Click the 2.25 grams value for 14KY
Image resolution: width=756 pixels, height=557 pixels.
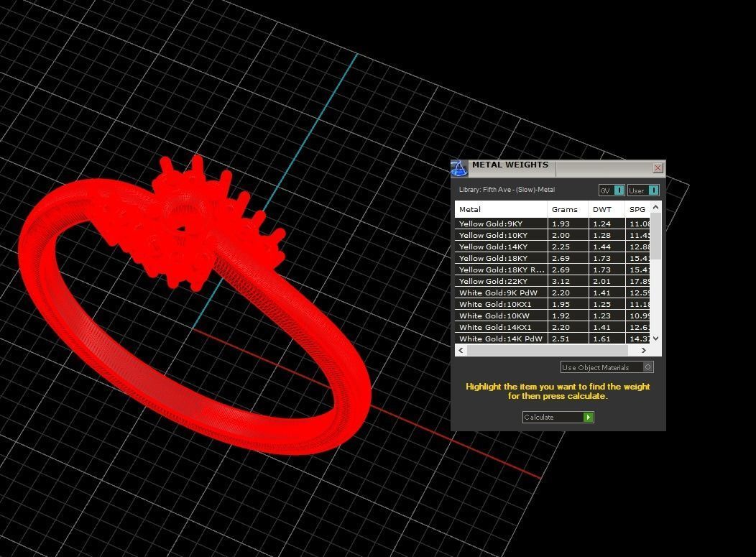tap(561, 247)
